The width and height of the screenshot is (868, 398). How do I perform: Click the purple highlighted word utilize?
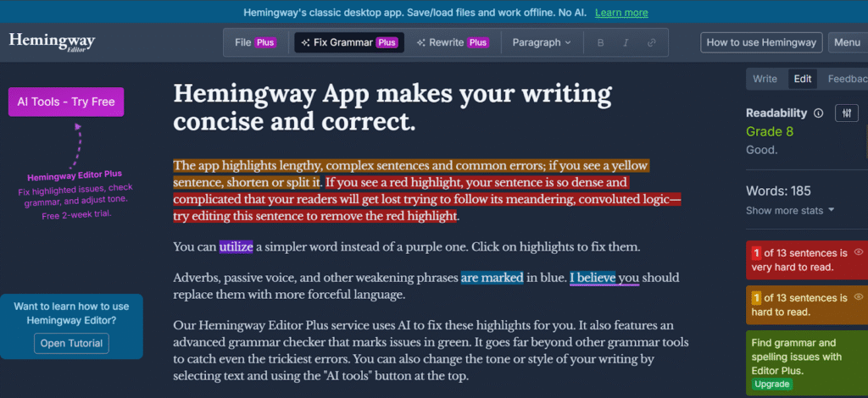[x=236, y=247]
